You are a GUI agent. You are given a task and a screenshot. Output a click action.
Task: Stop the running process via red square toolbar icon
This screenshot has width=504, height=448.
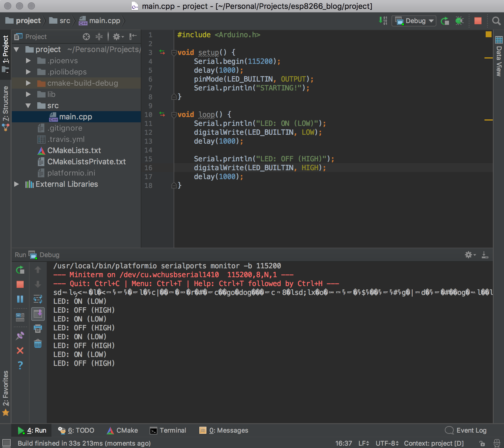(478, 21)
